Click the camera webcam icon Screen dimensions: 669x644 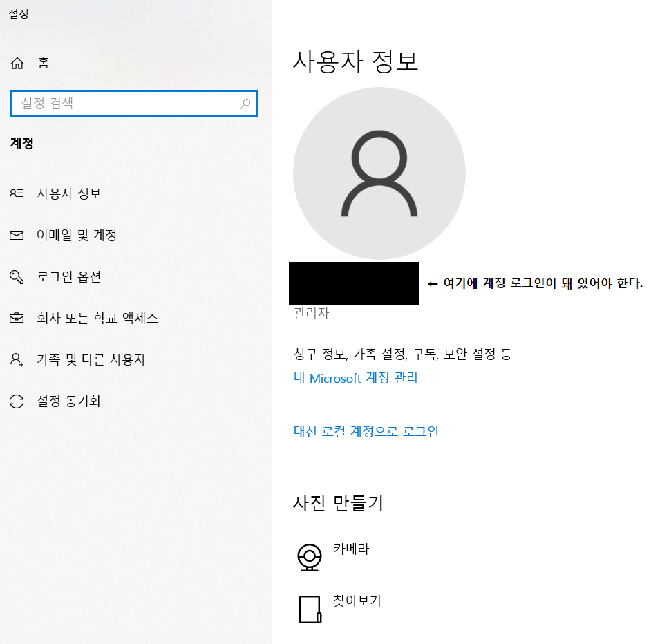[310, 558]
